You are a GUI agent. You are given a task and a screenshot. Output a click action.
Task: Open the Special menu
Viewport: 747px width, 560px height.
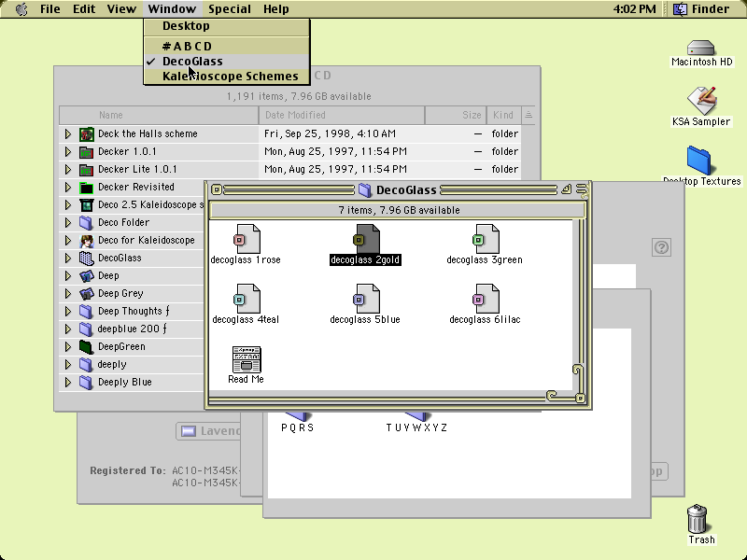pos(230,9)
